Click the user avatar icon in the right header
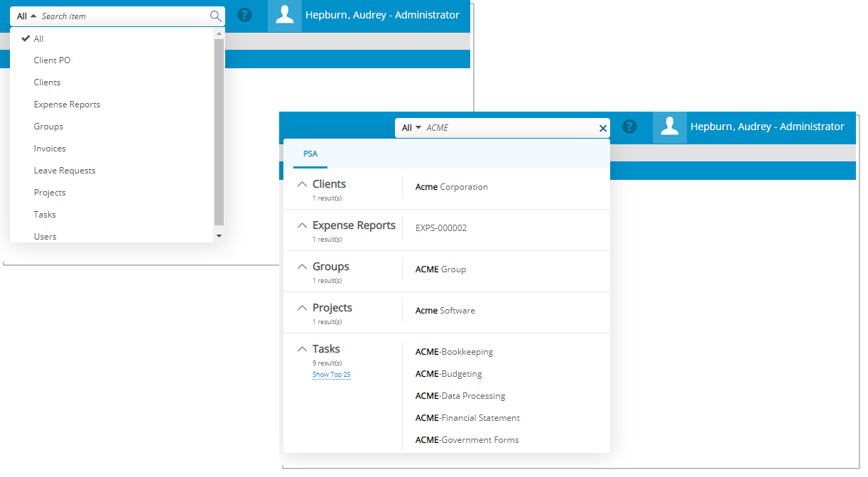This screenshot has height=477, width=868. [670, 127]
